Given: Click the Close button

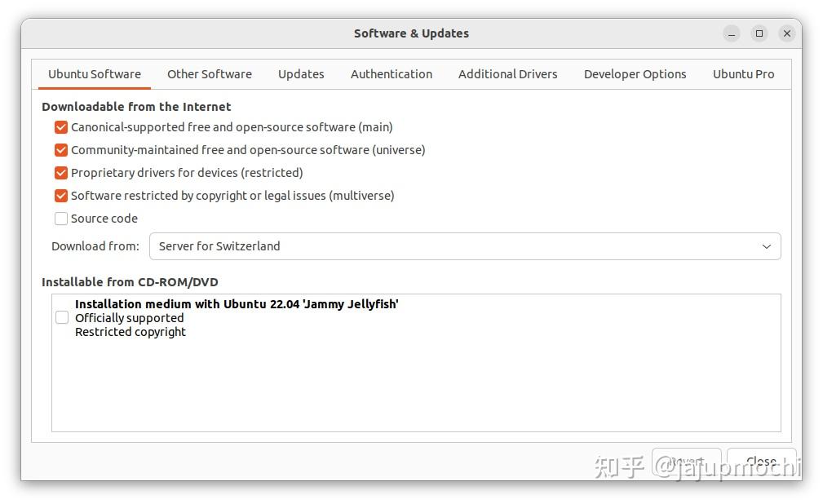Looking at the screenshot, I should [x=761, y=461].
